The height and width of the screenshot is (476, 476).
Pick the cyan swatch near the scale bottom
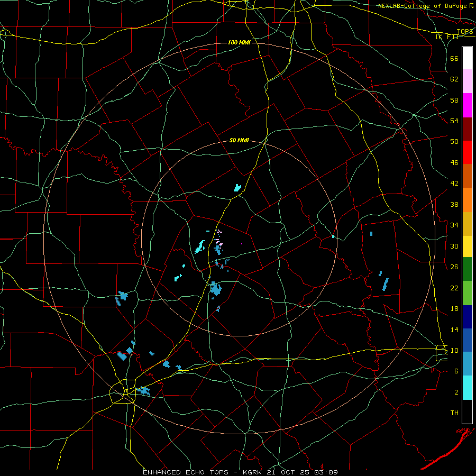467,388
